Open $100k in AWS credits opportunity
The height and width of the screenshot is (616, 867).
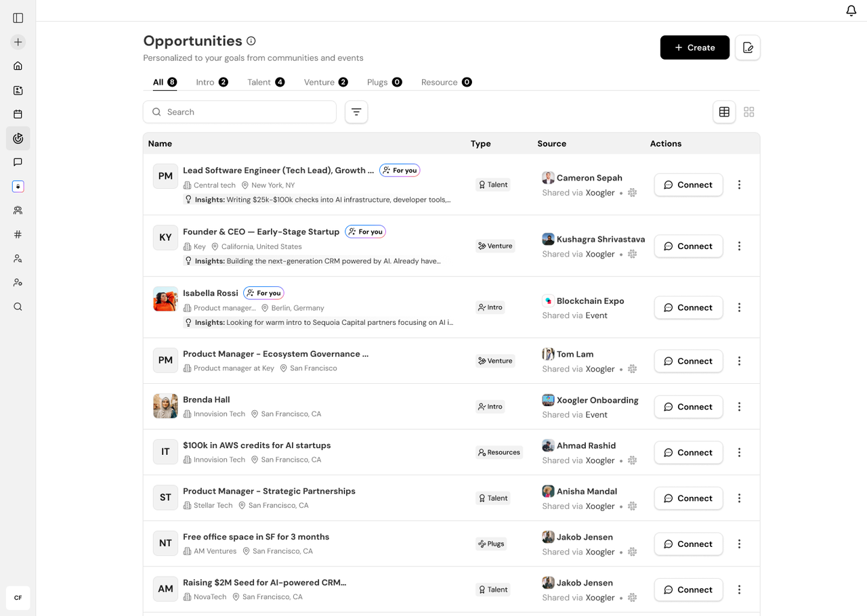(x=257, y=445)
